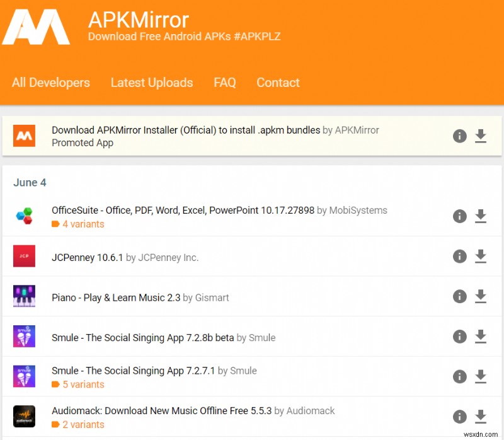Image resolution: width=504 pixels, height=440 pixels.
Task: Click the info icon for Piano - Play & Learn
Action: (459, 297)
